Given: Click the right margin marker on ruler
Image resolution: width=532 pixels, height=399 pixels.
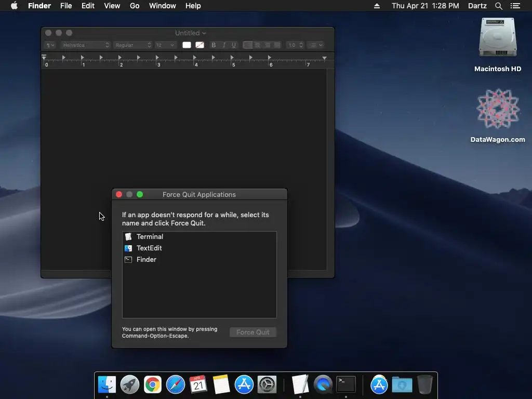Looking at the screenshot, I should pyautogui.click(x=324, y=58).
